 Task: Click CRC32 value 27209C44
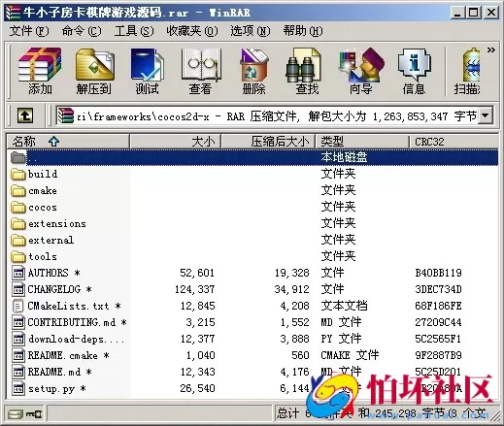(x=438, y=322)
